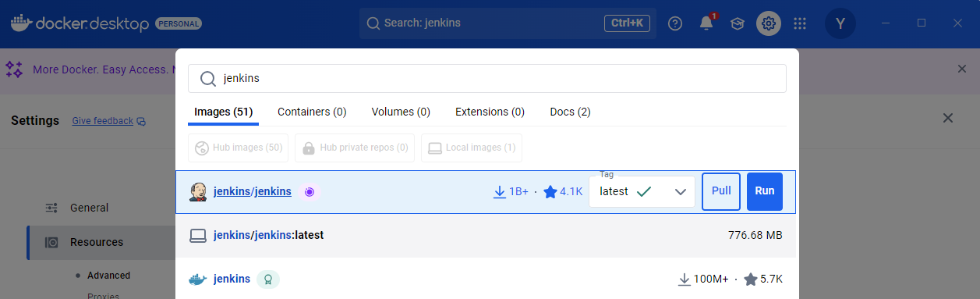This screenshot has width=980, height=299.
Task: Click the sparkle icon in the promo banner
Action: click(14, 69)
